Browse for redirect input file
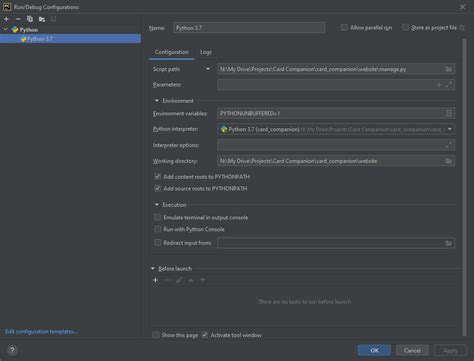This screenshot has width=474, height=361. point(448,243)
